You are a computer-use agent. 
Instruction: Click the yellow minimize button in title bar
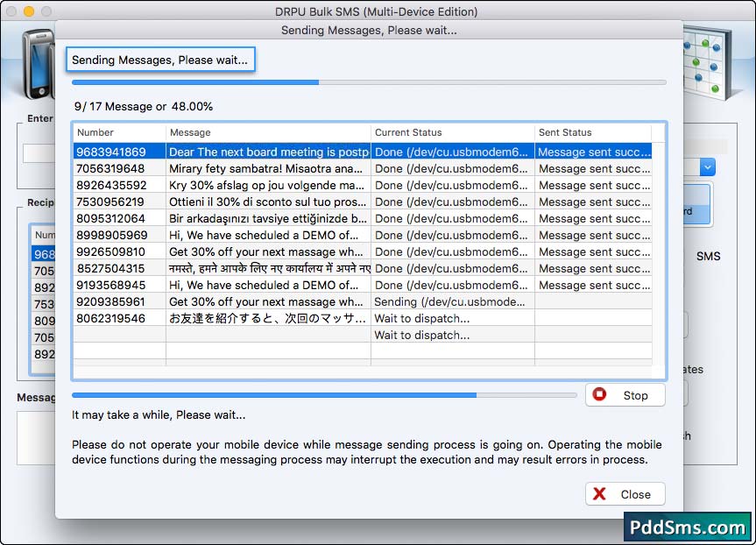(29, 11)
